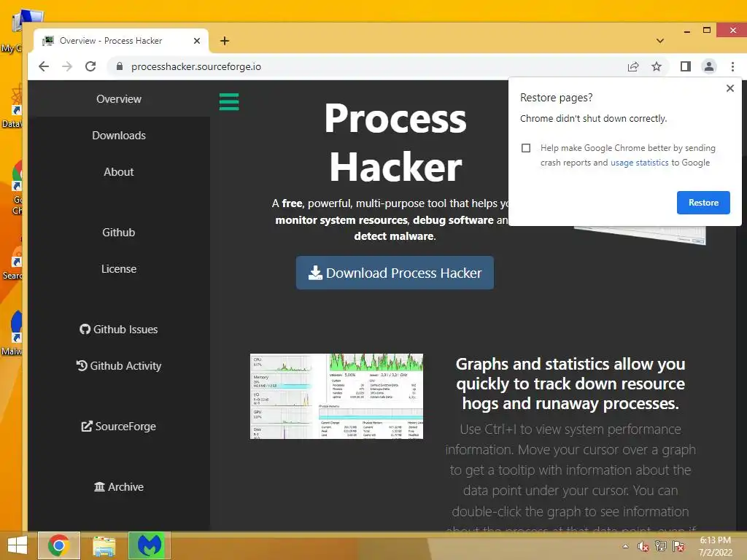Click the Chrome icon in the taskbar
Screen dimensions: 747x560
pyautogui.click(x=58, y=545)
